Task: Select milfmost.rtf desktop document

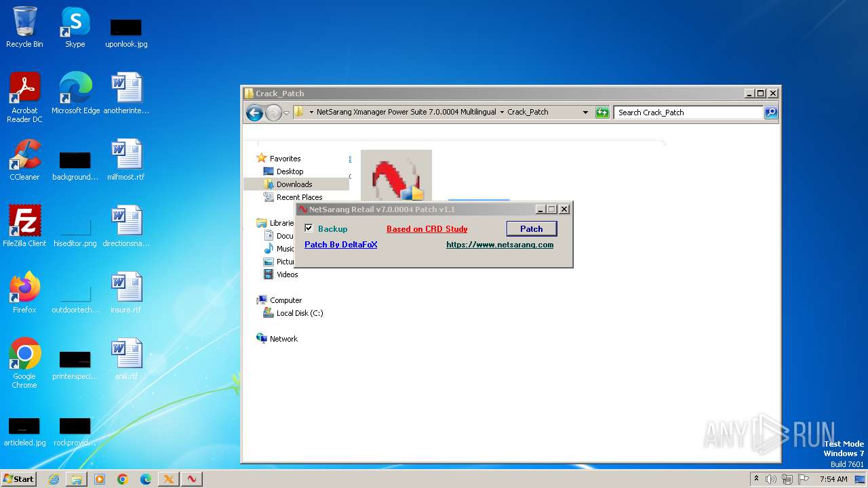Action: pos(126,160)
